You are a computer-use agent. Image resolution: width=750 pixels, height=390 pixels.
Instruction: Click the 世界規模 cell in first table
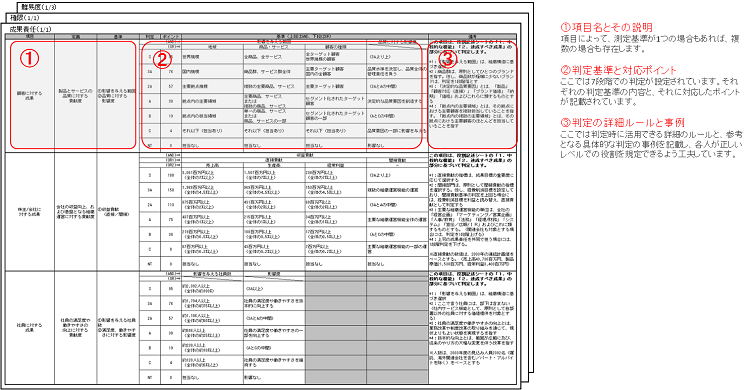[212, 57]
